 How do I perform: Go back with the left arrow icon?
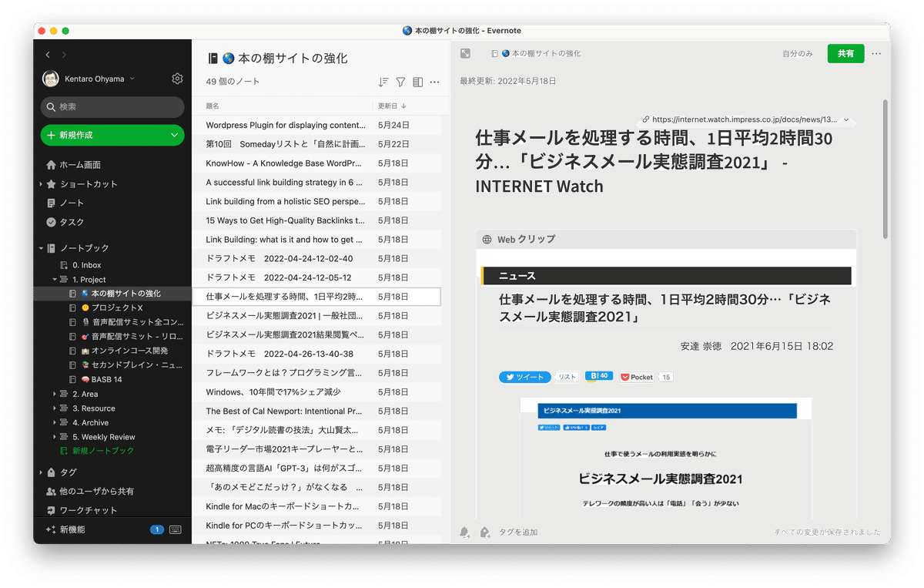(x=48, y=55)
